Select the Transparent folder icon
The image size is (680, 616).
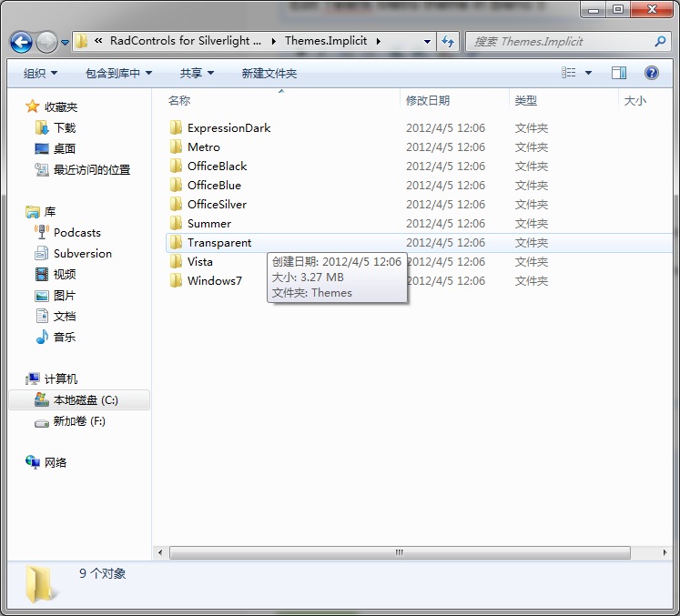[x=176, y=243]
